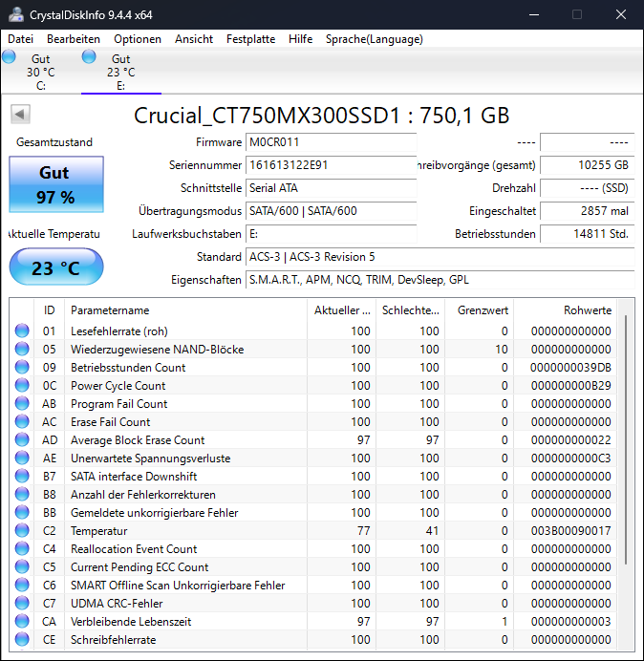The image size is (644, 661).
Task: Click the ID column header
Action: coord(49,310)
